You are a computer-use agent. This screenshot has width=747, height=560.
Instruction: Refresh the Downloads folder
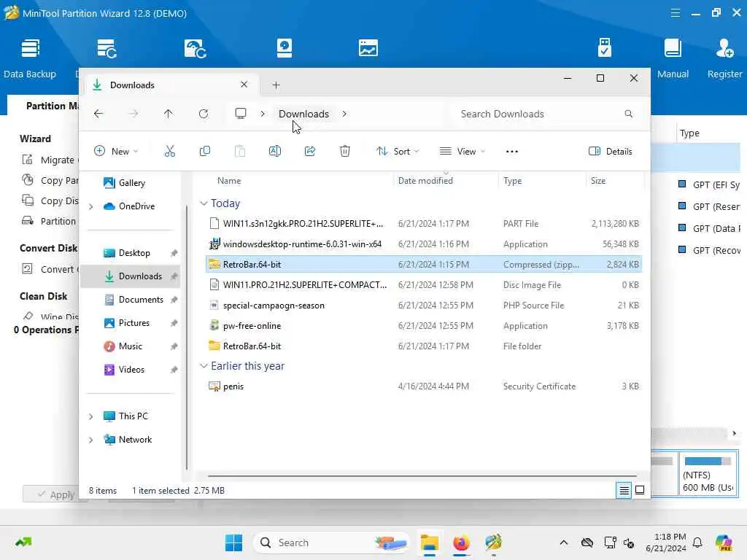click(204, 114)
